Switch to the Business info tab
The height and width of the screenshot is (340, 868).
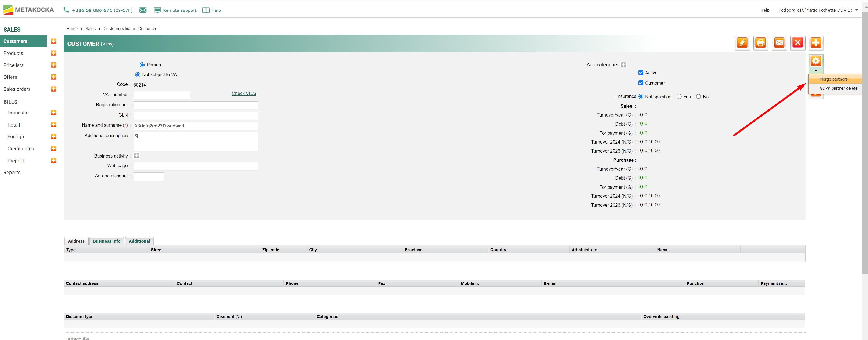106,241
